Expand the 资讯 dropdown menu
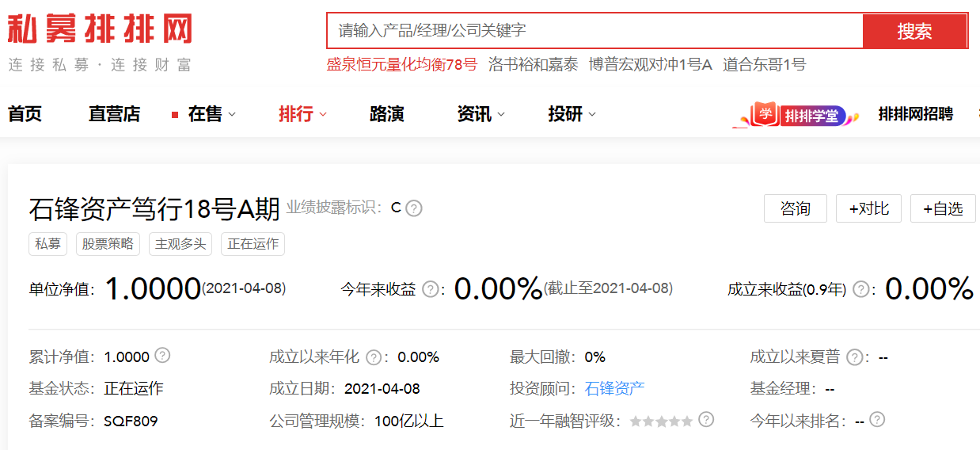The width and height of the screenshot is (980, 450). tap(481, 114)
